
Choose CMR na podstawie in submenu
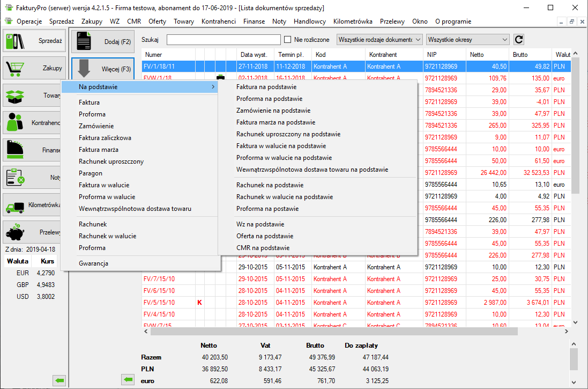(263, 248)
